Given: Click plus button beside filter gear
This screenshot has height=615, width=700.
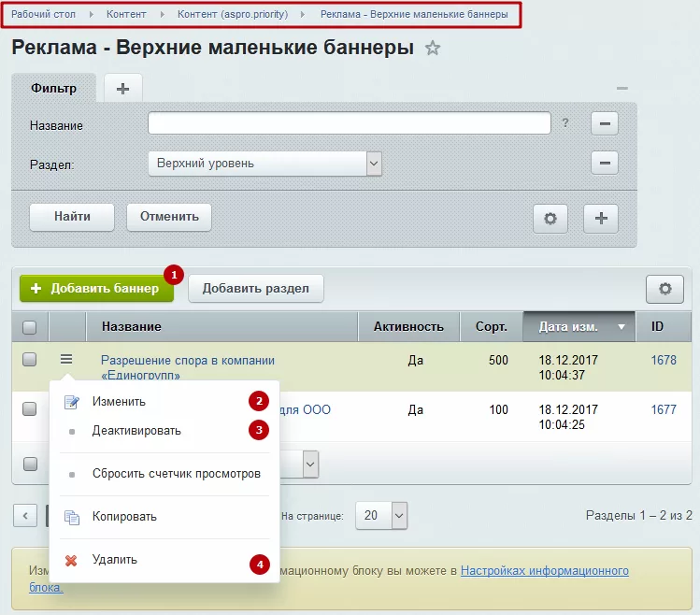Looking at the screenshot, I should tap(601, 219).
